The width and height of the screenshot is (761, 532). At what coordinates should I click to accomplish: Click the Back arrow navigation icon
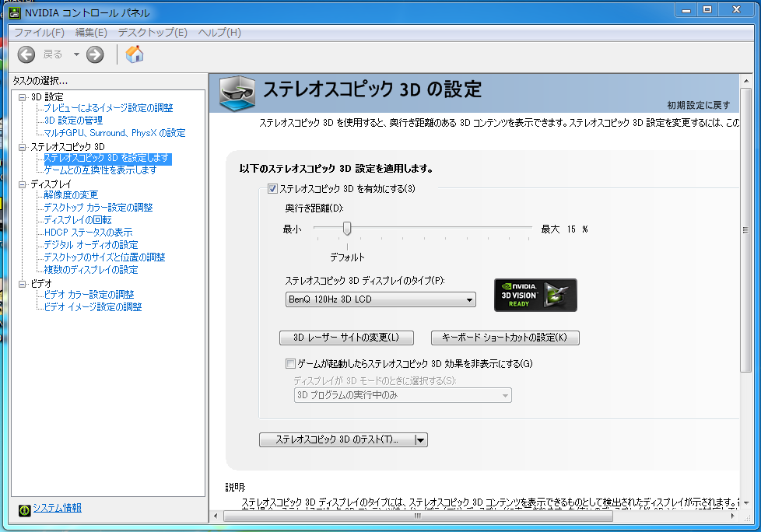tap(26, 54)
